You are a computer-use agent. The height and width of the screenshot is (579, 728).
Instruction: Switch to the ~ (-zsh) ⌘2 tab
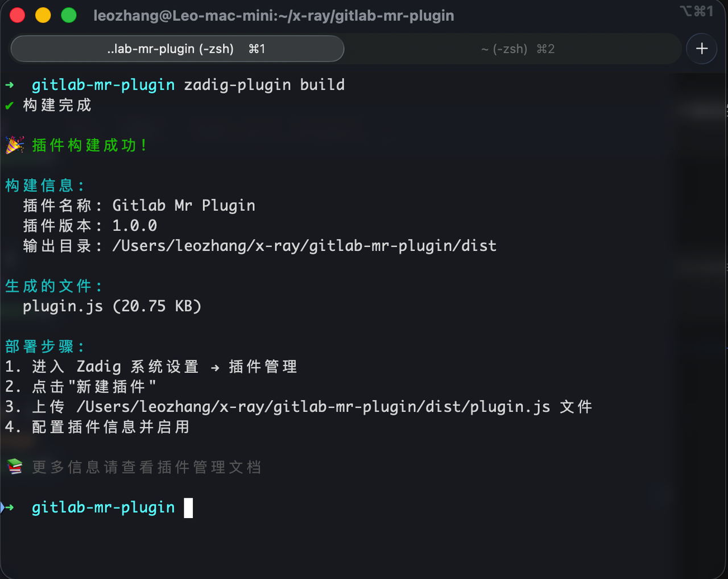[517, 49]
